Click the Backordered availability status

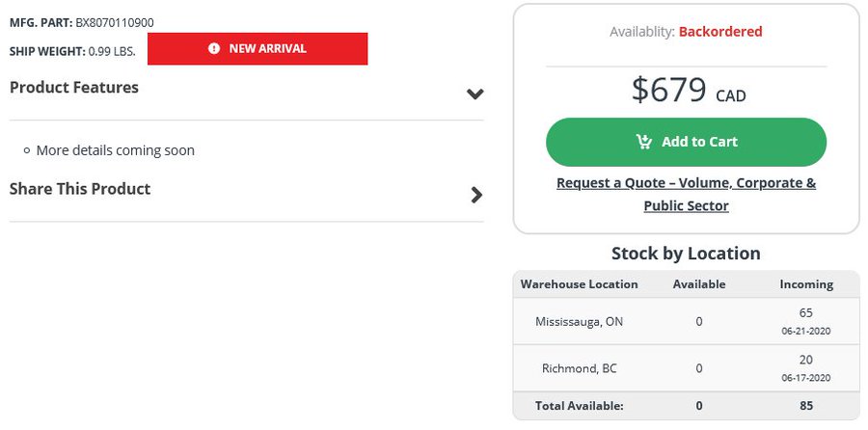coord(720,32)
